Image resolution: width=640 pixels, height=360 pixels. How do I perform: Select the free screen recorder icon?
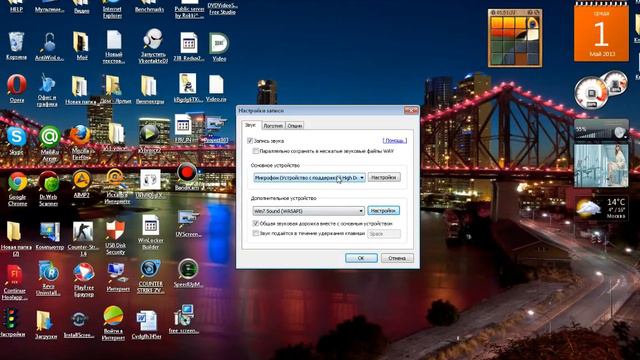184,319
